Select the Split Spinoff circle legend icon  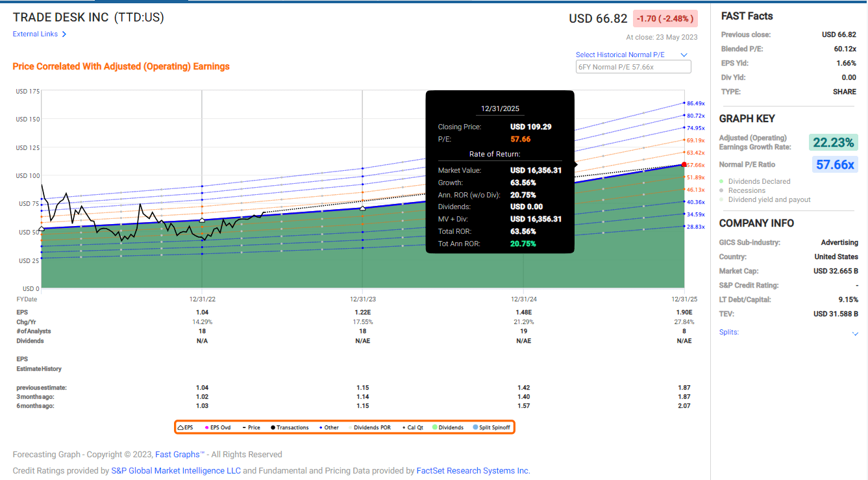point(475,427)
